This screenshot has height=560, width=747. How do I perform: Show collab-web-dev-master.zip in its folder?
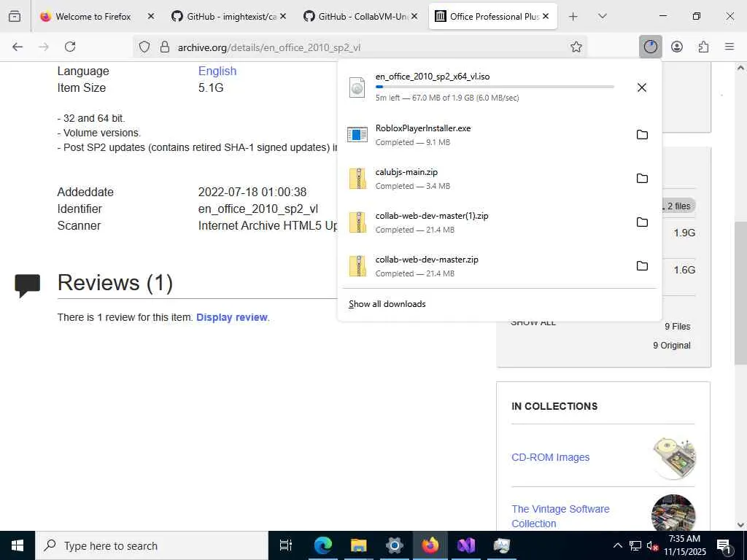coord(642,265)
